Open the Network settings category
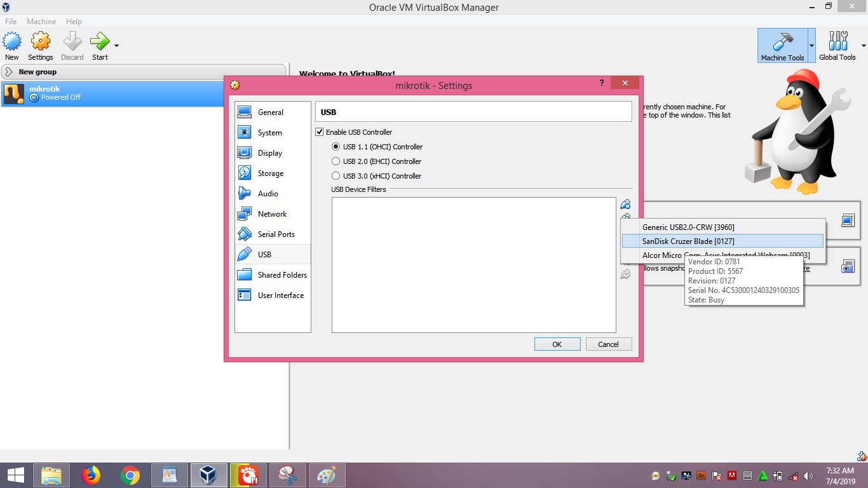Image resolution: width=868 pixels, height=488 pixels. coord(273,214)
